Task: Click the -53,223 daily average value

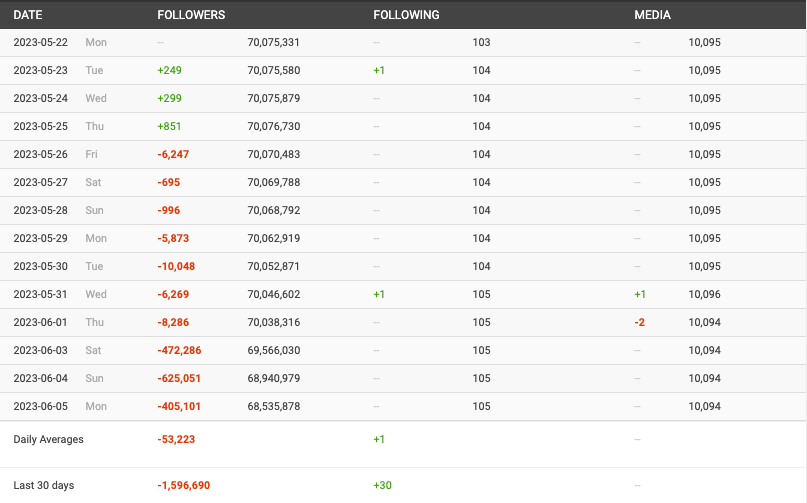Action: tap(176, 439)
